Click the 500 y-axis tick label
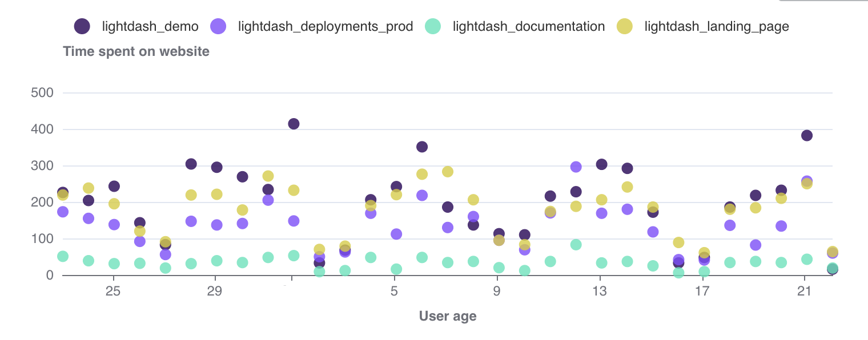Viewport: 868px width, 340px height. [x=42, y=92]
